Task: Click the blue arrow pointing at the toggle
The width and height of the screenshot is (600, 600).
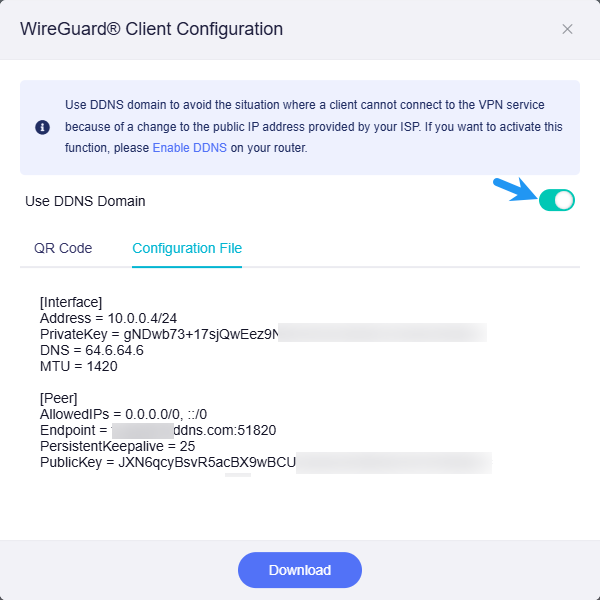Action: (x=515, y=189)
